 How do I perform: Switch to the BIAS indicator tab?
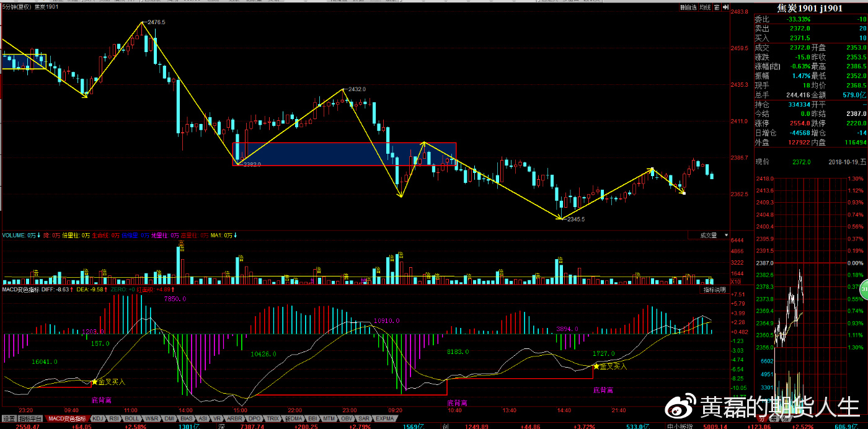pos(187,418)
